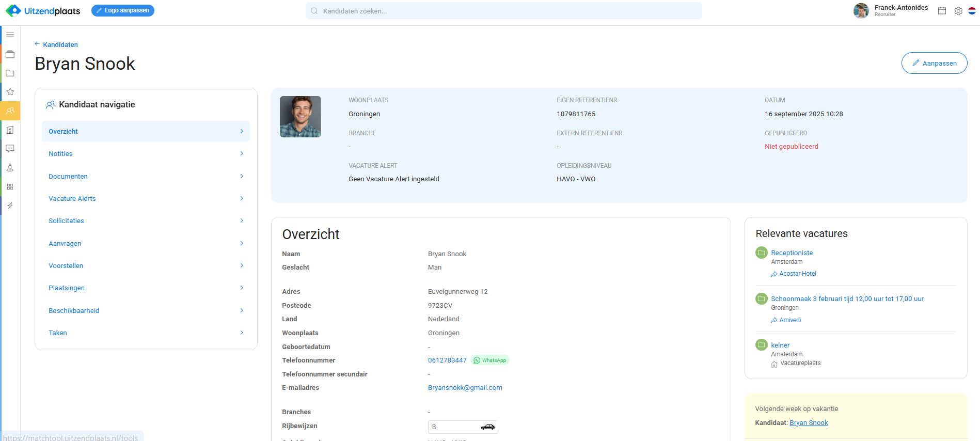Screen dimensions: 980x441
Task: Open the Receptioniste vacancy link
Action: (792, 253)
